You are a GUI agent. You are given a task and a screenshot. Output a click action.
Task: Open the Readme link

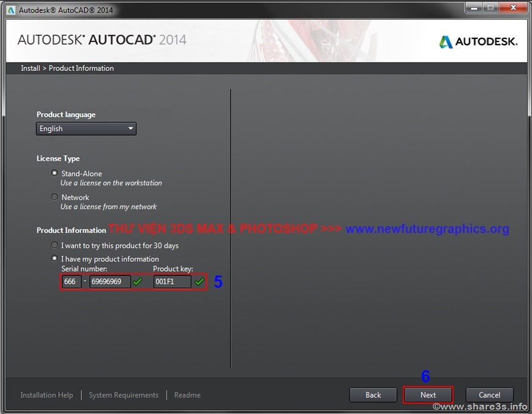187,395
